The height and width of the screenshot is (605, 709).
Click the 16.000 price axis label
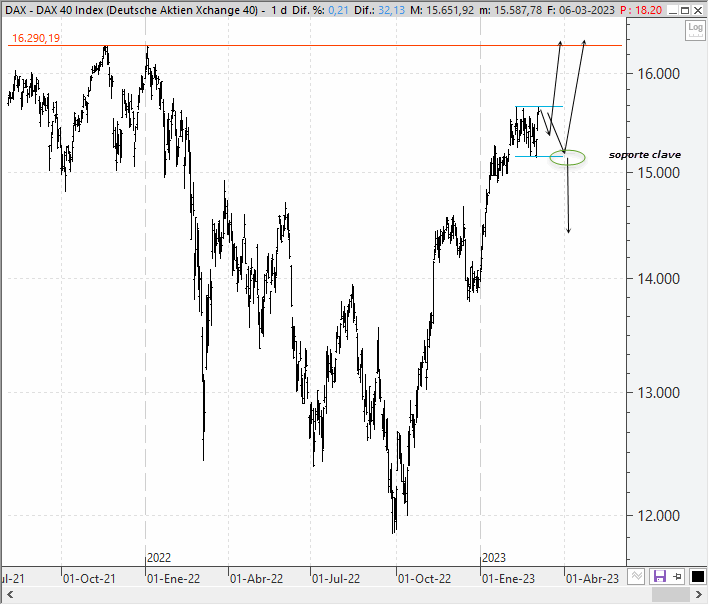pyautogui.click(x=658, y=73)
